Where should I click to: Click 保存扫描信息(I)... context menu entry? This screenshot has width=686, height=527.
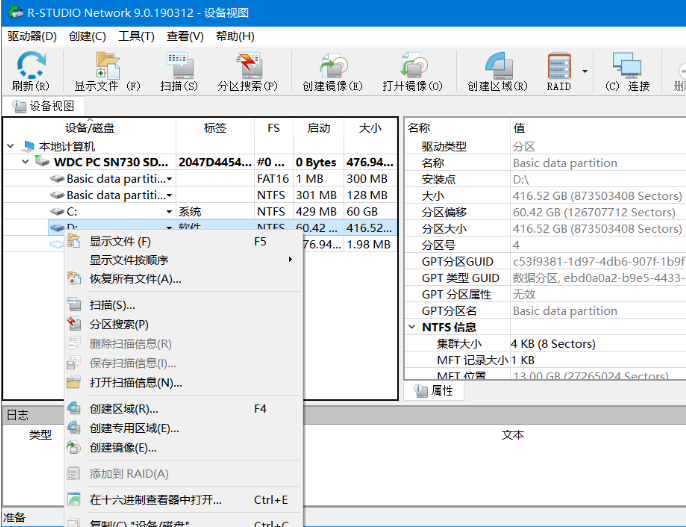(x=184, y=363)
